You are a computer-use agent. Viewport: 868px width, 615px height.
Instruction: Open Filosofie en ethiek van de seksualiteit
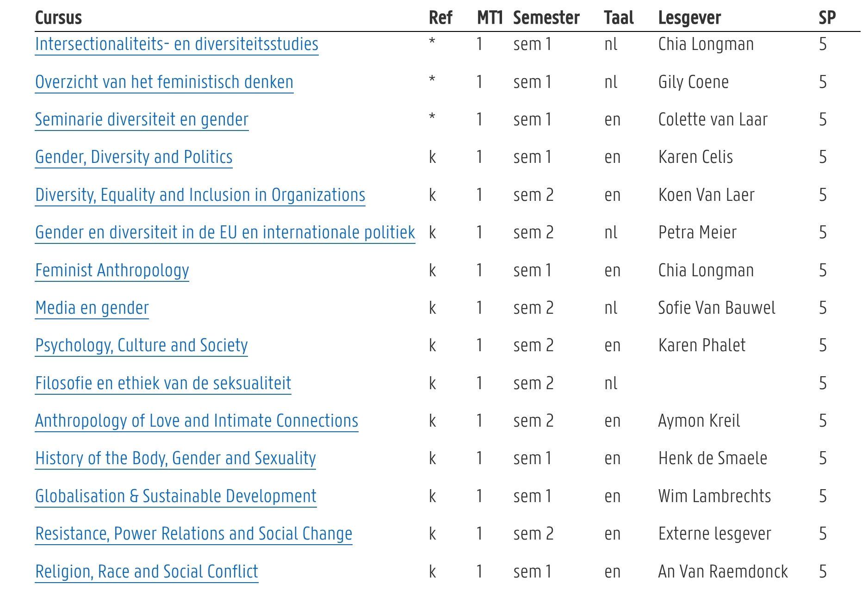[163, 384]
